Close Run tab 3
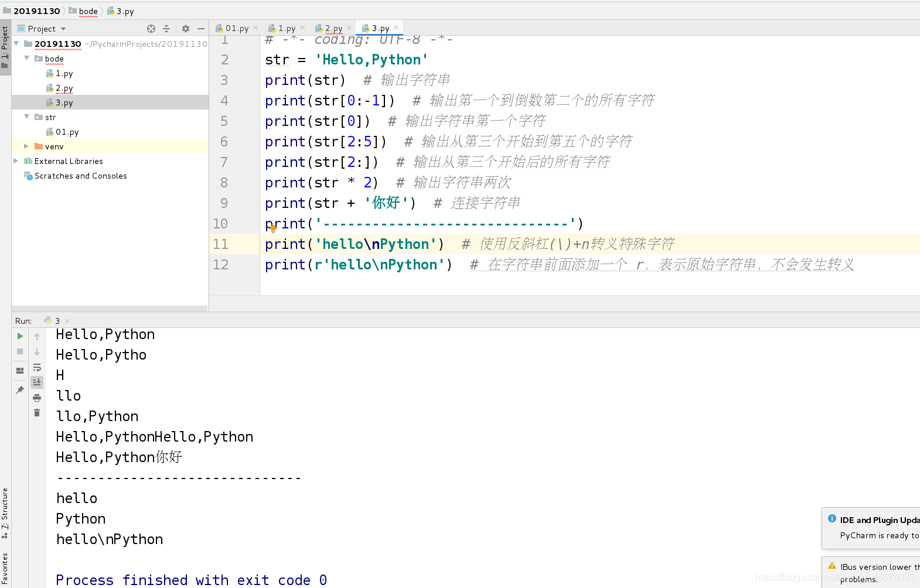920x588 pixels. tap(67, 321)
